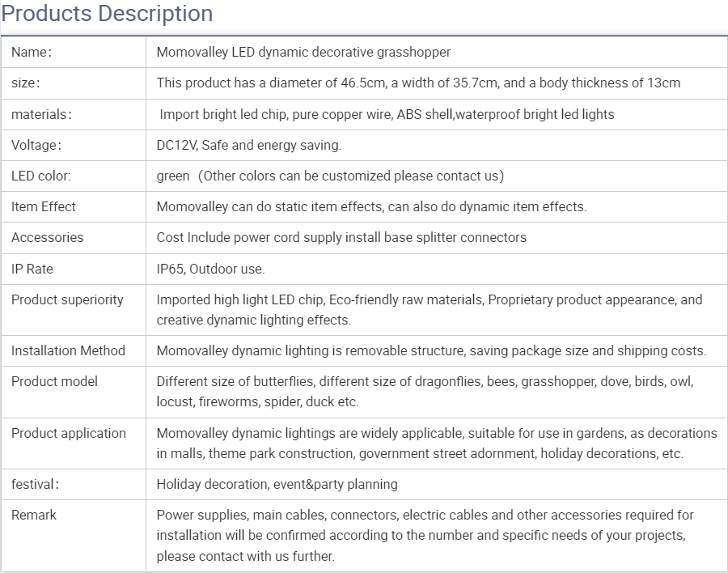Select the Momovalley LED grasshopper name text
The image size is (728, 573).
[x=303, y=52]
